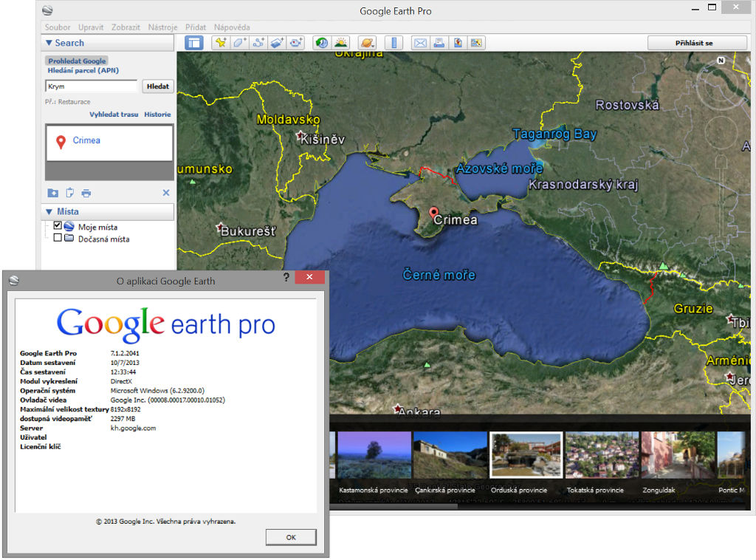Collapse the Search panel
Image resolution: width=756 pixels, height=560 pixels.
[49, 43]
